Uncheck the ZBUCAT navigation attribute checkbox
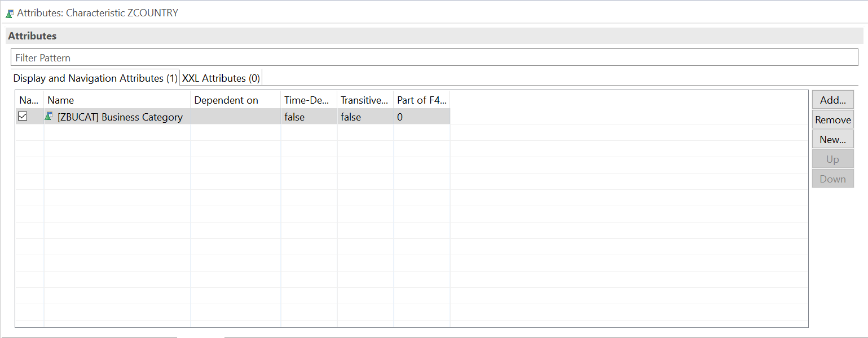The width and height of the screenshot is (868, 338). click(x=23, y=116)
